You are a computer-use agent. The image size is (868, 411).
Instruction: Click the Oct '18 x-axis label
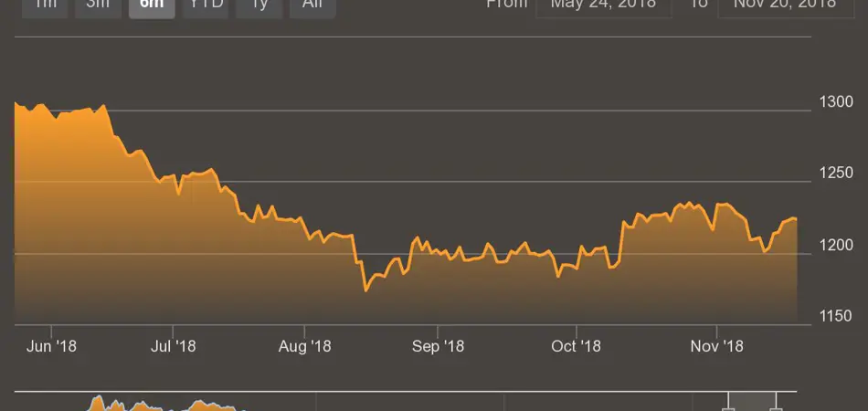[x=577, y=346]
